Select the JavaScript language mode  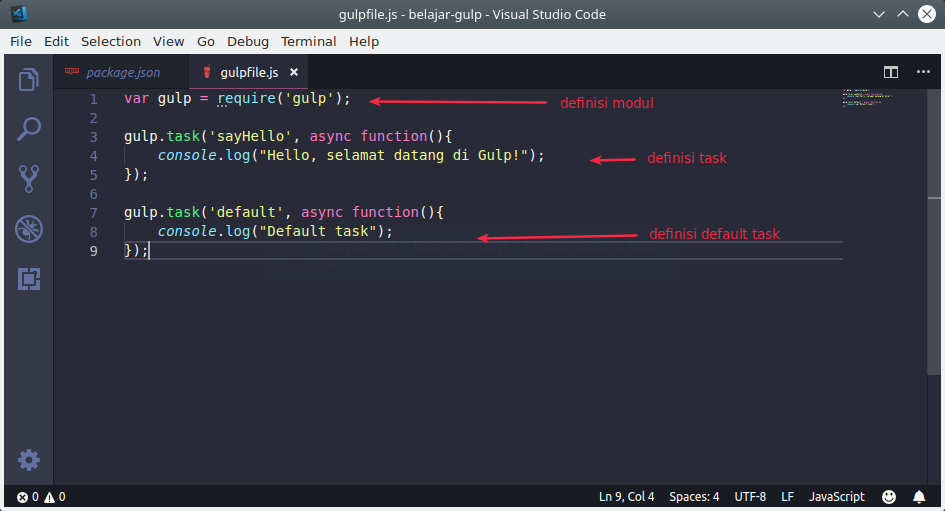(x=837, y=497)
